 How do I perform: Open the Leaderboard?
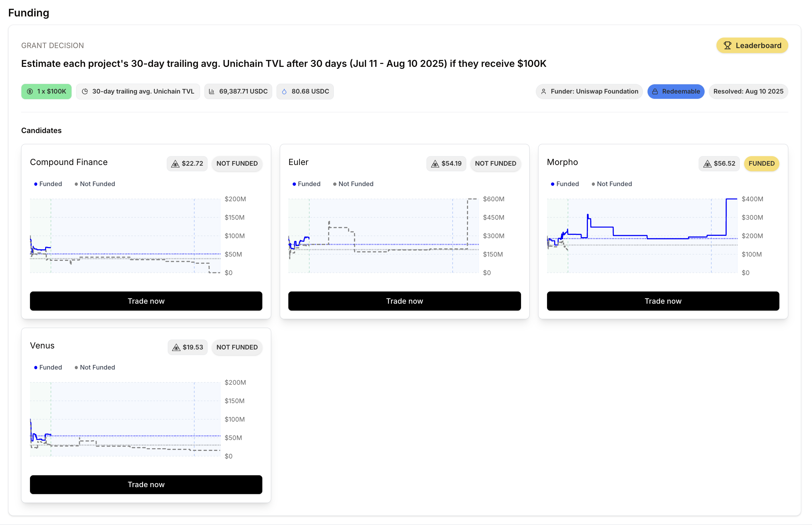click(x=752, y=45)
